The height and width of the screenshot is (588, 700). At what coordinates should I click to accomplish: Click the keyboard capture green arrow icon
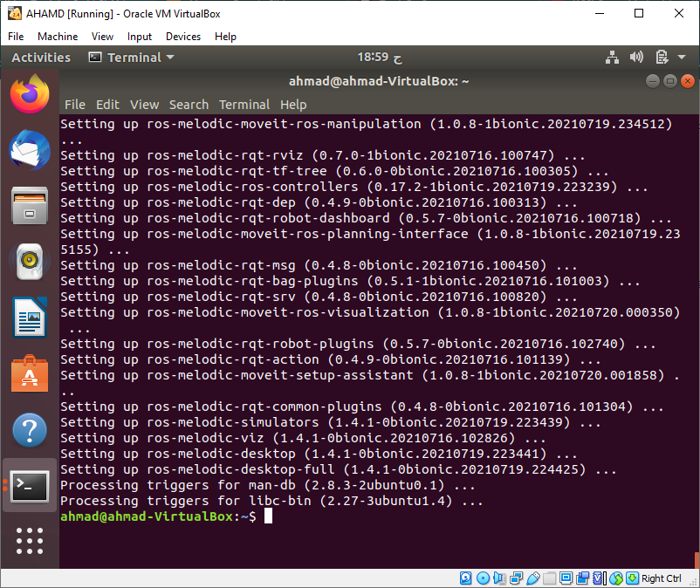point(632,578)
